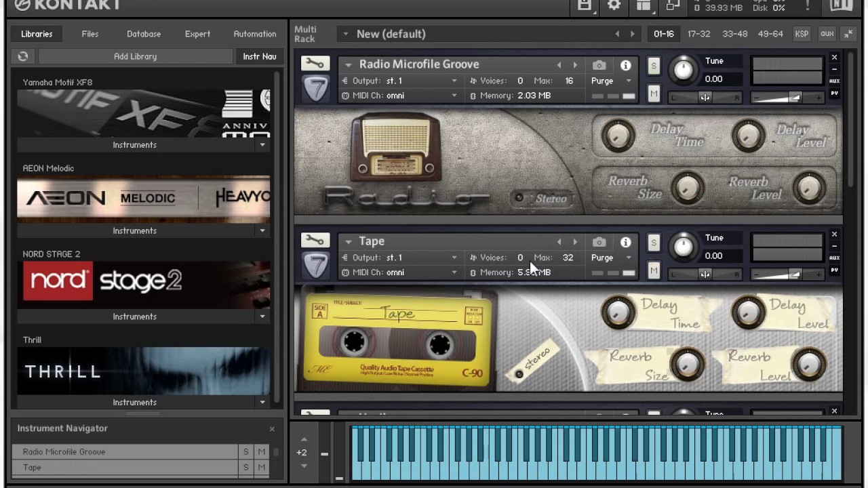Viewport: 868px width, 488px height.
Task: Open the workspace layout icon in header
Action: pyautogui.click(x=644, y=5)
